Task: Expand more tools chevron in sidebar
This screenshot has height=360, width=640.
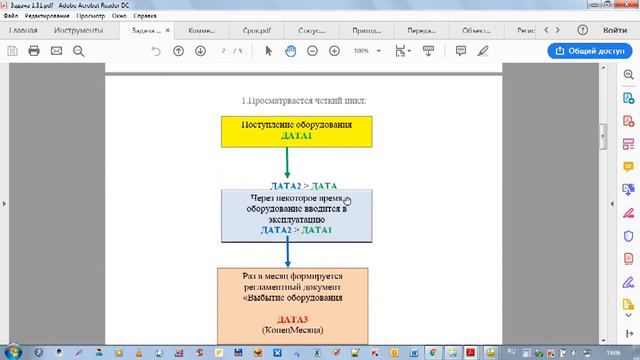Action: click(x=629, y=316)
